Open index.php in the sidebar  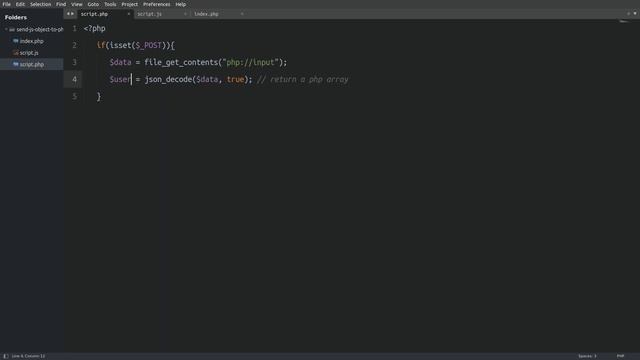click(x=32, y=41)
